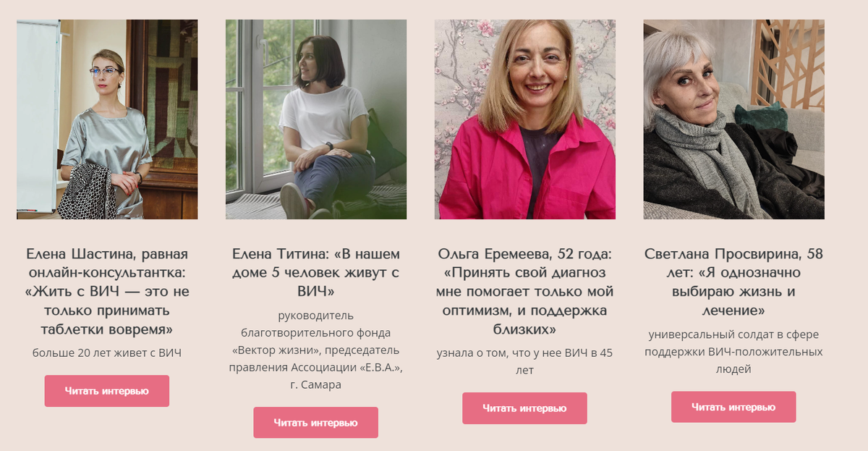Click 'Читать интервью' under Светлана Просвирина
868x451 pixels.
(734, 407)
